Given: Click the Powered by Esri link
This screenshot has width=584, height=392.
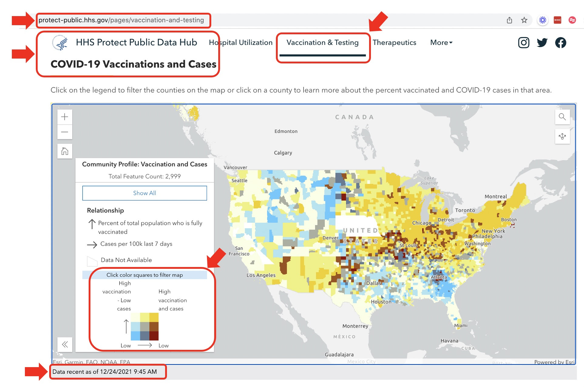Looking at the screenshot, I should (554, 362).
